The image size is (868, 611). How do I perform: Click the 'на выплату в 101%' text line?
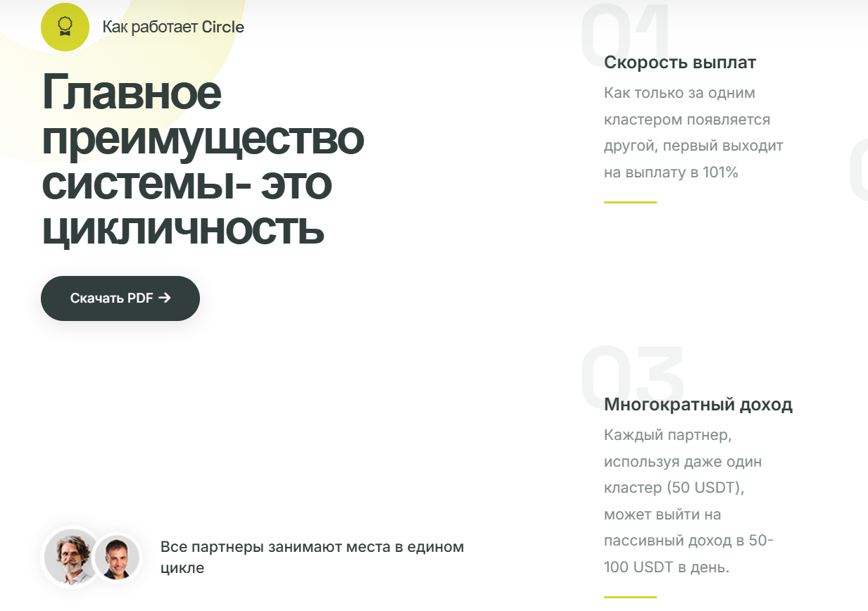(x=671, y=172)
